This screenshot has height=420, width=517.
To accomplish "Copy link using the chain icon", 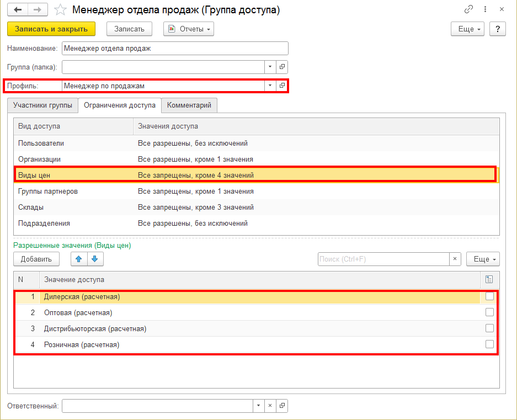I will (469, 10).
